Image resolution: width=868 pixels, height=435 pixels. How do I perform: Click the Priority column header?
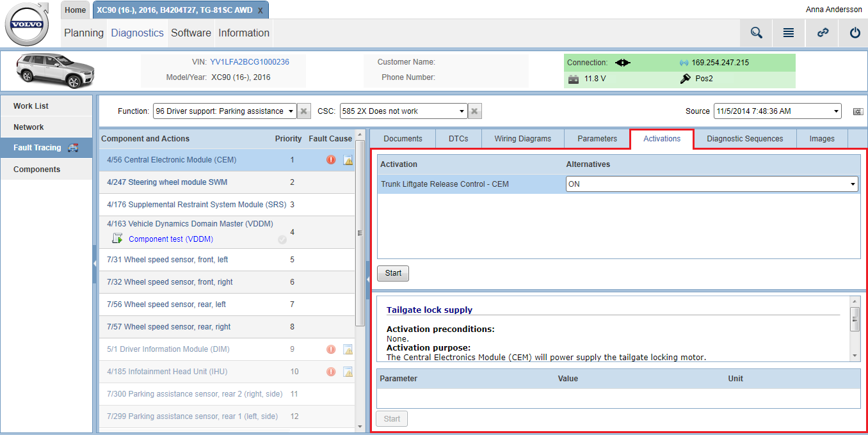tap(288, 139)
